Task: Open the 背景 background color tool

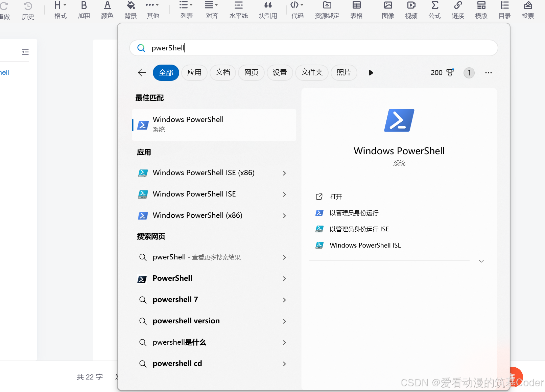Action: pyautogui.click(x=131, y=10)
